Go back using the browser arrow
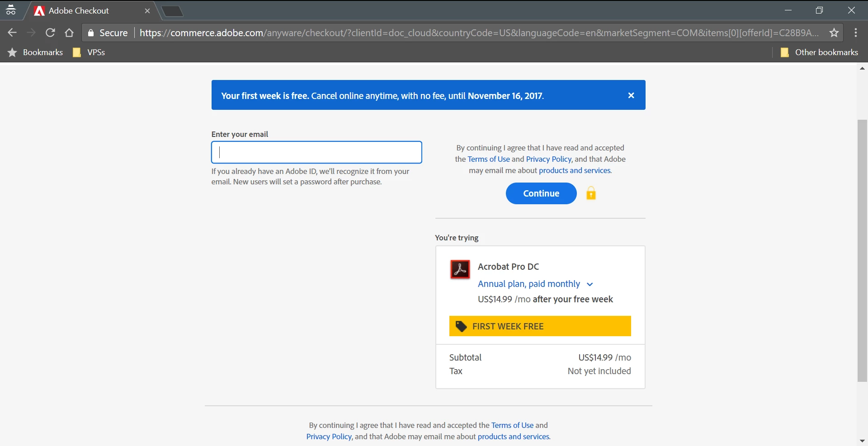Viewport: 868px width, 446px height. (12, 33)
